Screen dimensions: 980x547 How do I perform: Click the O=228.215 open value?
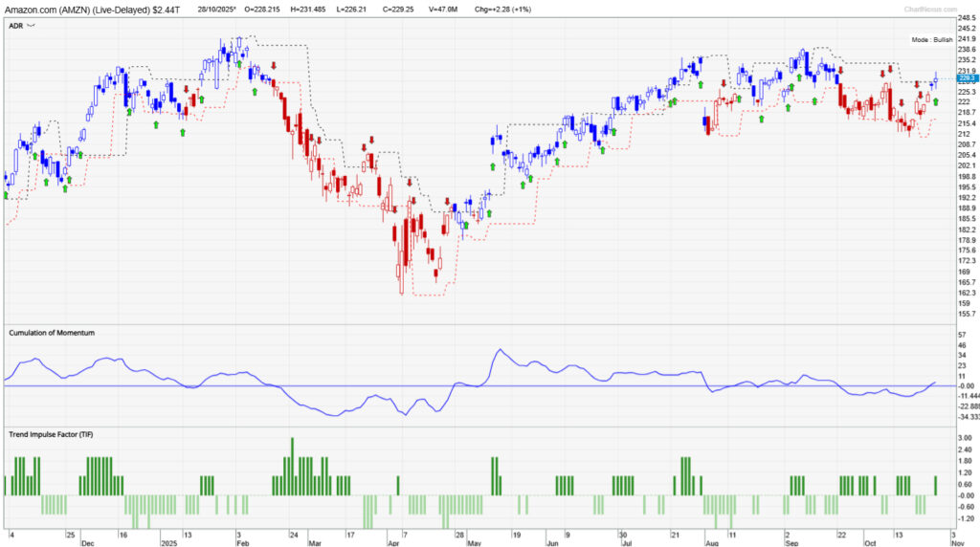coord(262,10)
